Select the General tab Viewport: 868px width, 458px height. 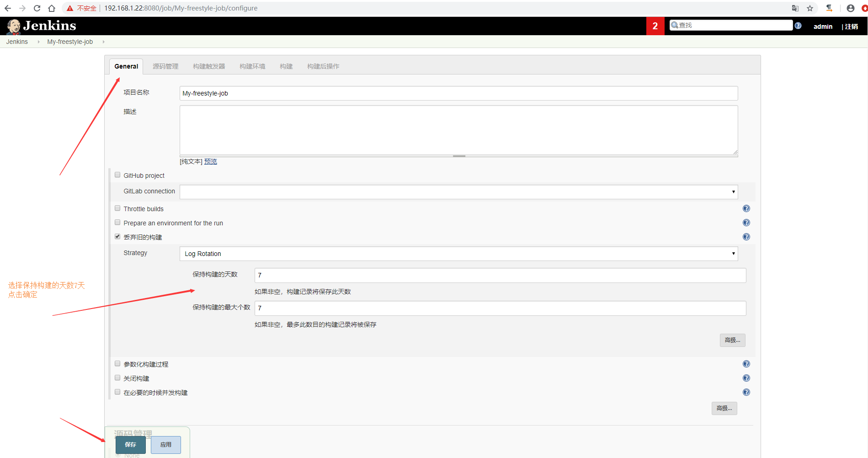point(126,66)
